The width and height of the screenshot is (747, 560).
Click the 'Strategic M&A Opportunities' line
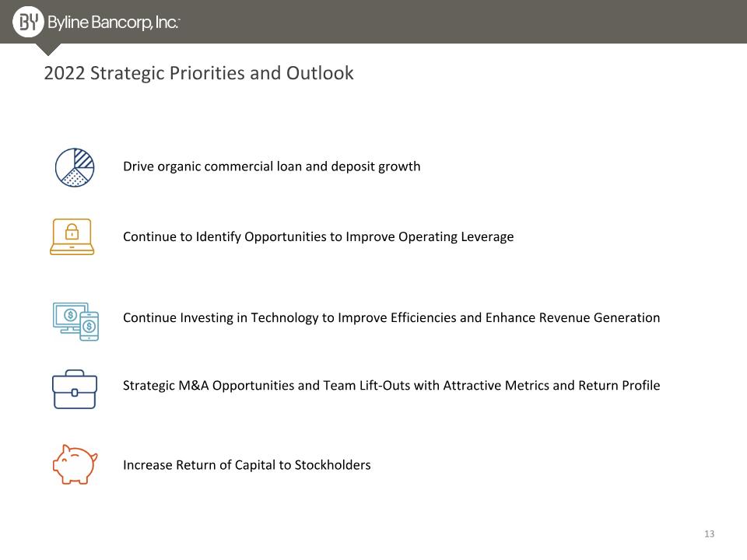click(x=391, y=385)
